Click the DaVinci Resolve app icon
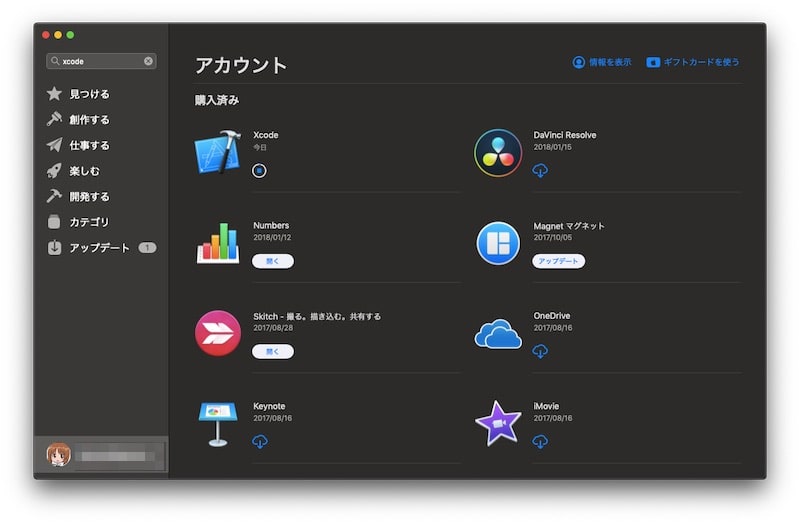The image size is (800, 524). tap(498, 153)
